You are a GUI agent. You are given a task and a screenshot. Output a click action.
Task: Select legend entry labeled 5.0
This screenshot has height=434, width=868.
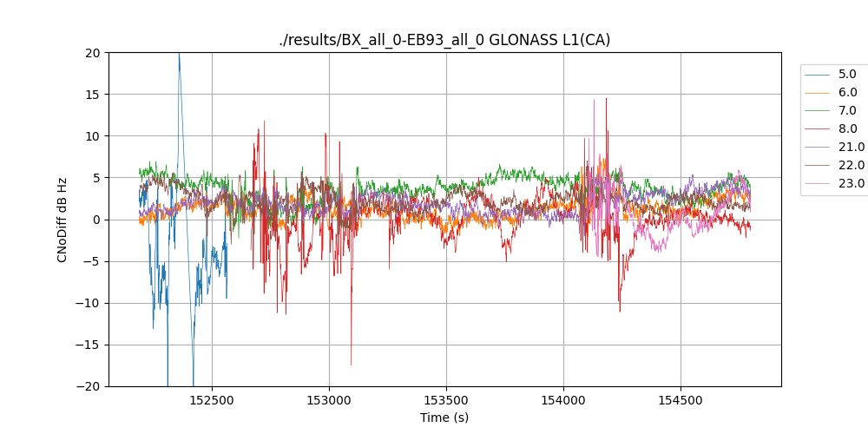tap(847, 74)
